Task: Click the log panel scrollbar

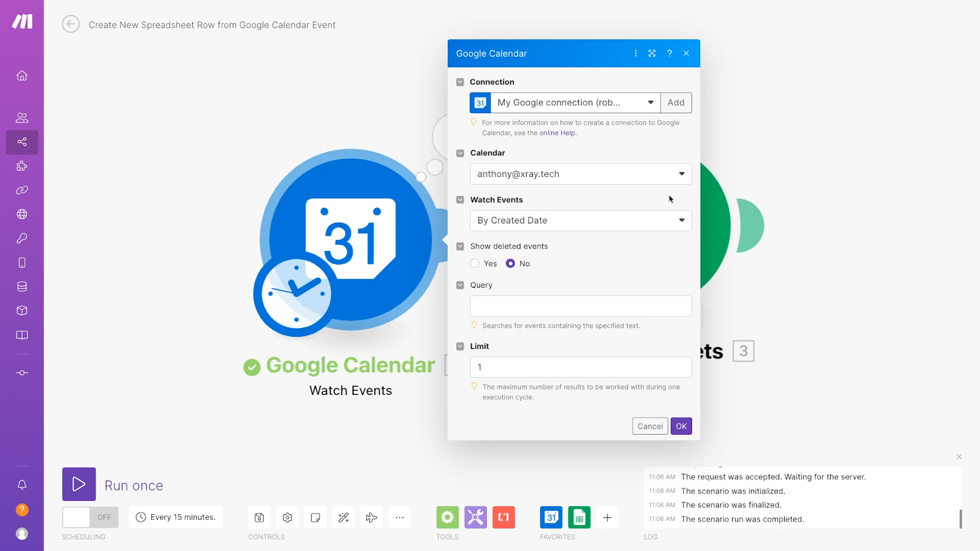Action: (960, 519)
